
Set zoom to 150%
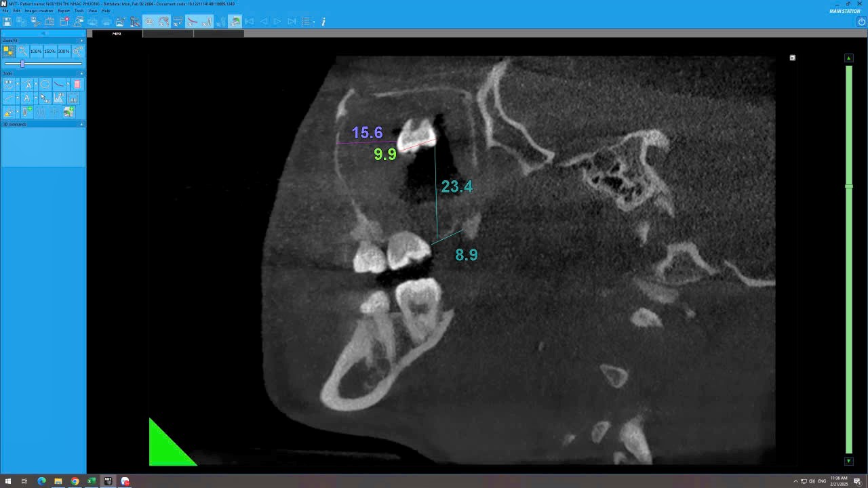pos(50,52)
